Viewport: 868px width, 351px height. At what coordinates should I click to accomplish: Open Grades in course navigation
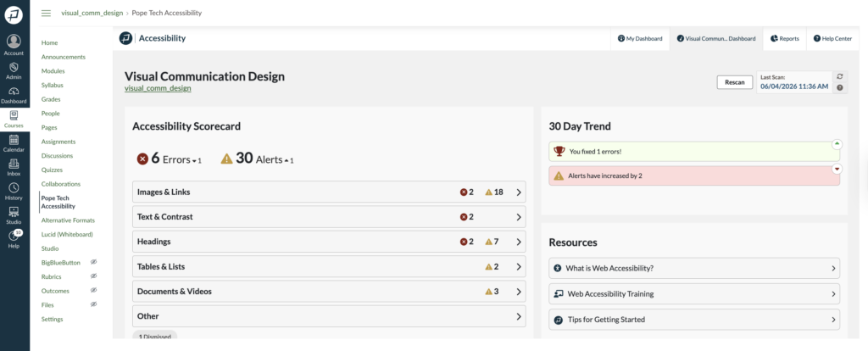pyautogui.click(x=51, y=99)
